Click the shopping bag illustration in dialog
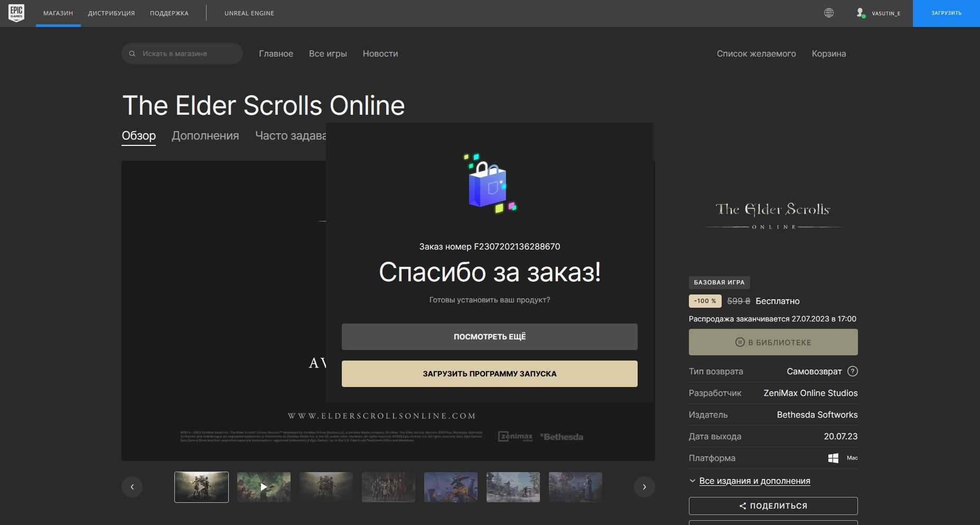The image size is (980, 525). [489, 183]
